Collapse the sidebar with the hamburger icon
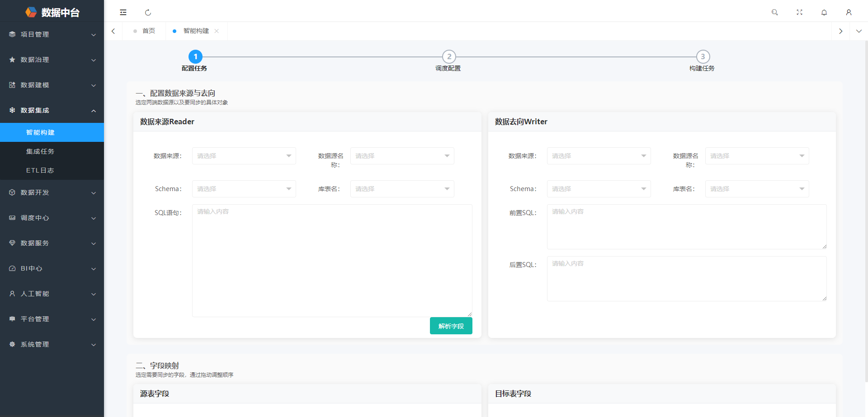This screenshot has height=417, width=868. pyautogui.click(x=123, y=12)
